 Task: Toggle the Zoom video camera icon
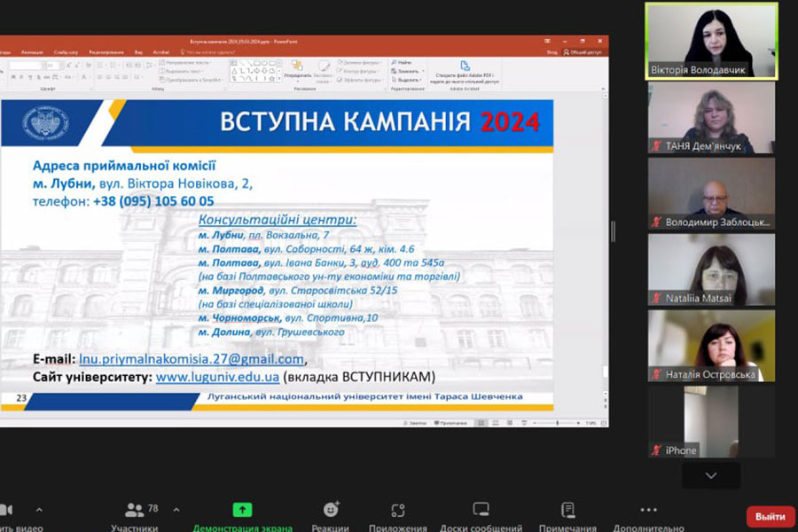5,510
